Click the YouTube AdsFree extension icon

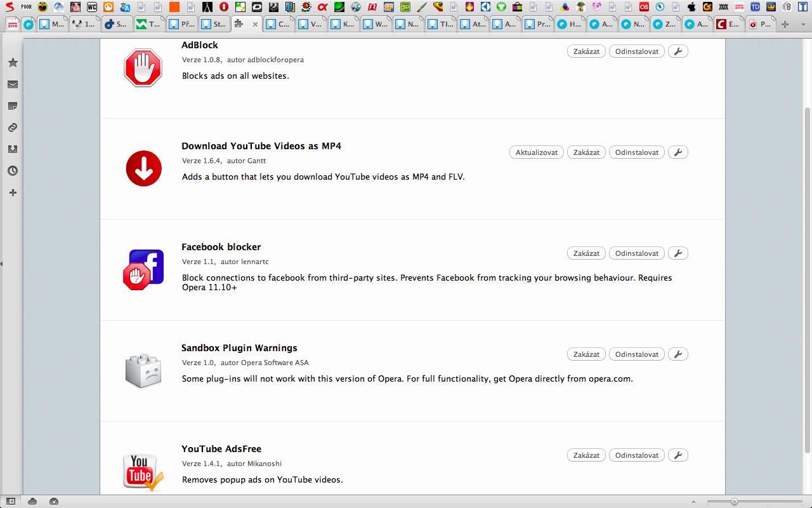pyautogui.click(x=143, y=471)
